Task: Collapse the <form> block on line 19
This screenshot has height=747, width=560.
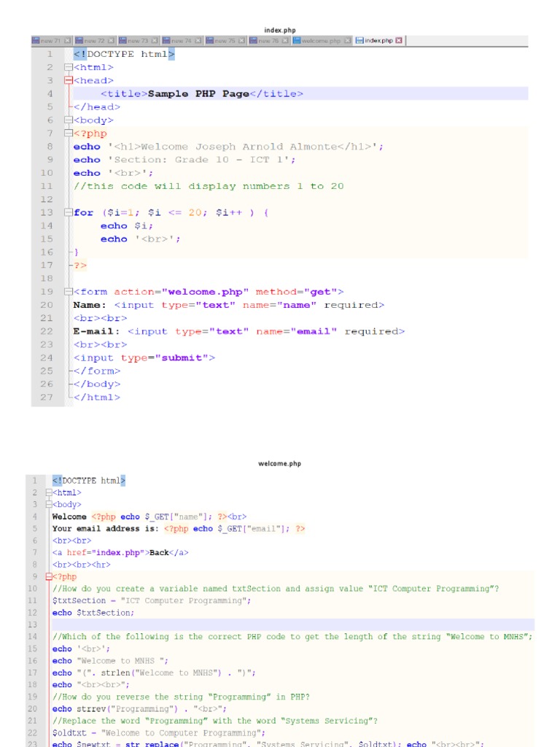Action: pos(68,292)
